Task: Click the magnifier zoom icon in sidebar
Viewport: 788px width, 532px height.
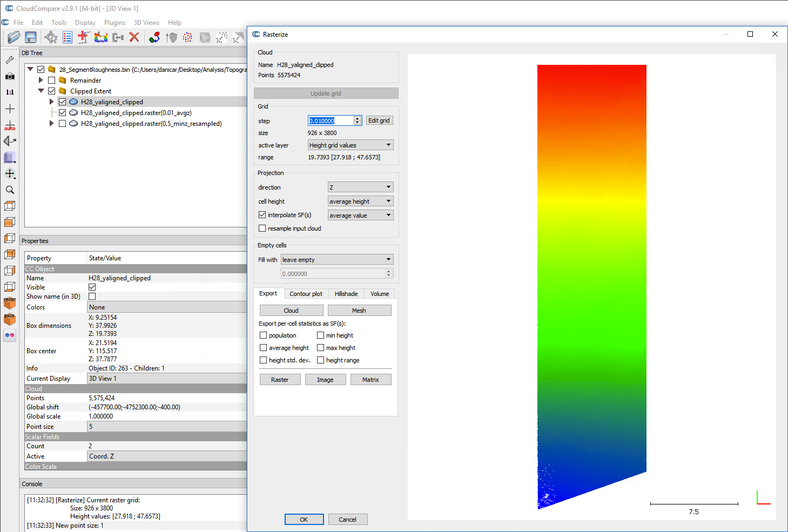Action: click(10, 190)
